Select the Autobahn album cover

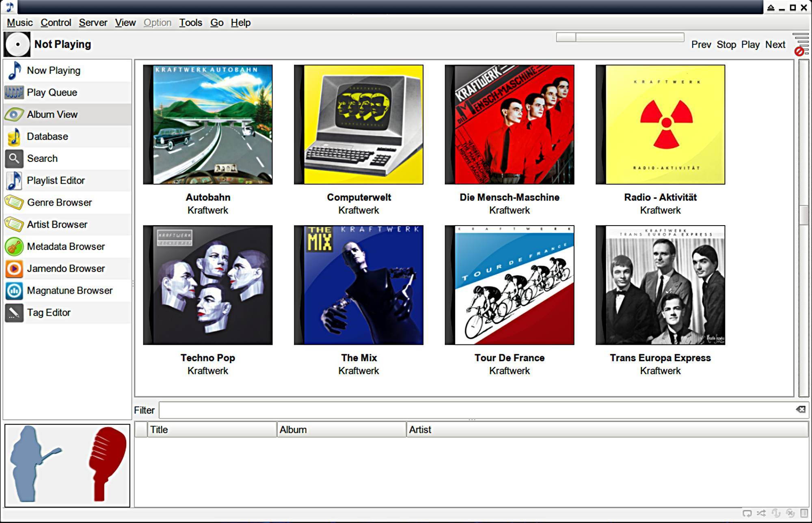[x=208, y=125]
